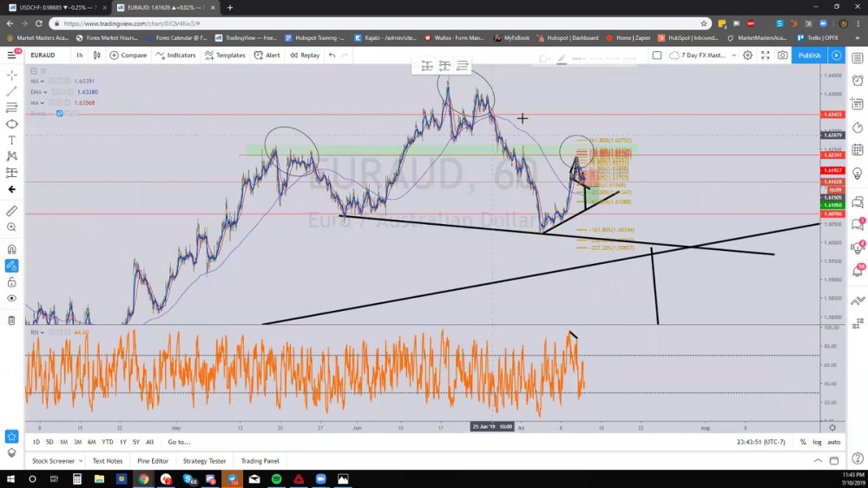868x488 pixels.
Task: Activate the zoom in magnifier tool
Action: pyautogui.click(x=11, y=228)
